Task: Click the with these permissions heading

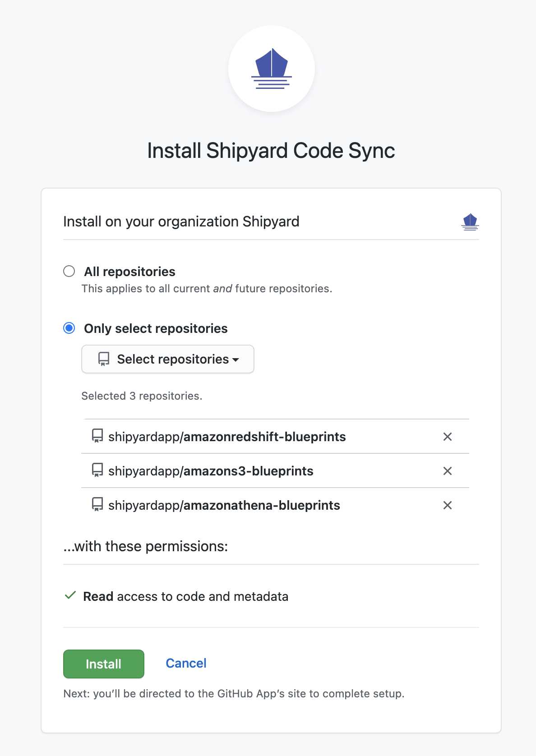Action: [x=146, y=546]
